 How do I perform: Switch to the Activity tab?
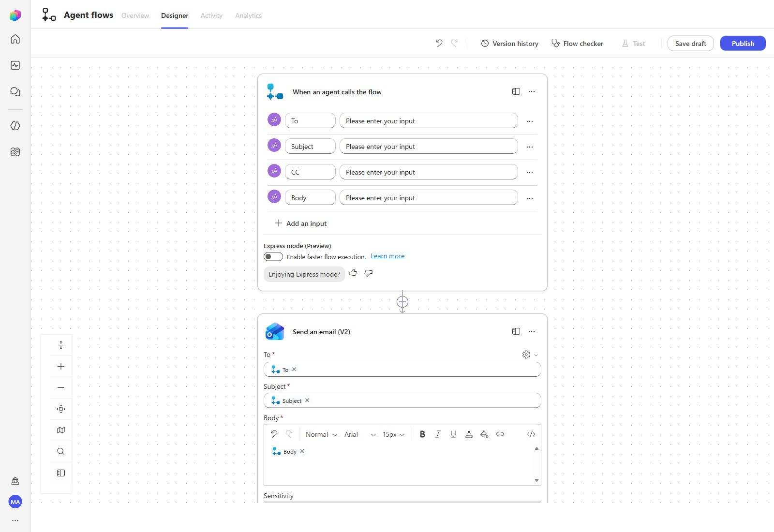(211, 15)
